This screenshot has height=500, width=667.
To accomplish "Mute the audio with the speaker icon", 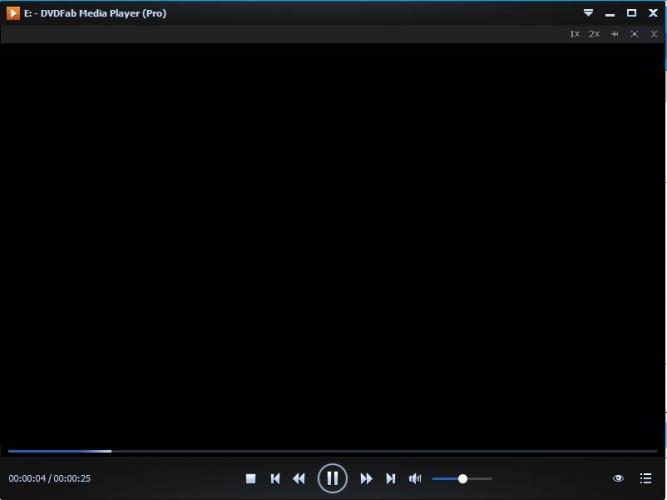I will [x=415, y=479].
